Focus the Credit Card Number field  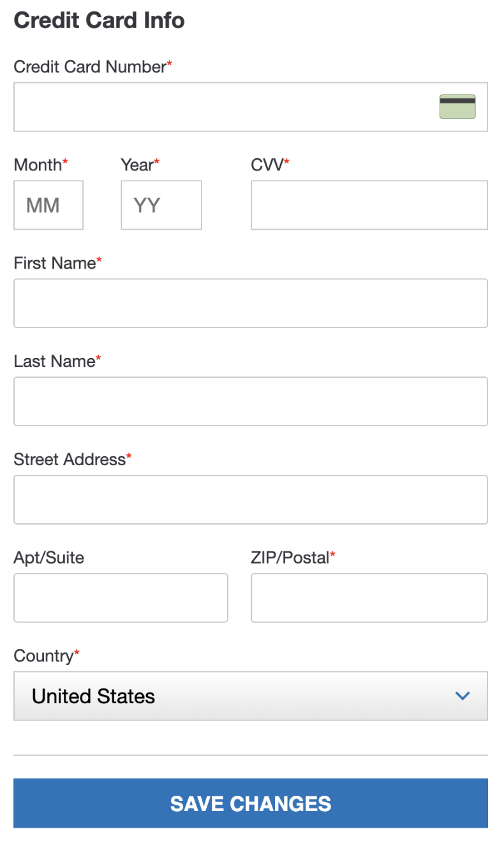pos(251,107)
